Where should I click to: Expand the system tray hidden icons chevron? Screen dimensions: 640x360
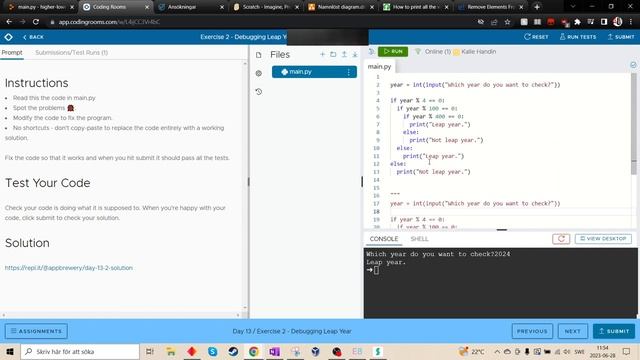[x=497, y=351]
